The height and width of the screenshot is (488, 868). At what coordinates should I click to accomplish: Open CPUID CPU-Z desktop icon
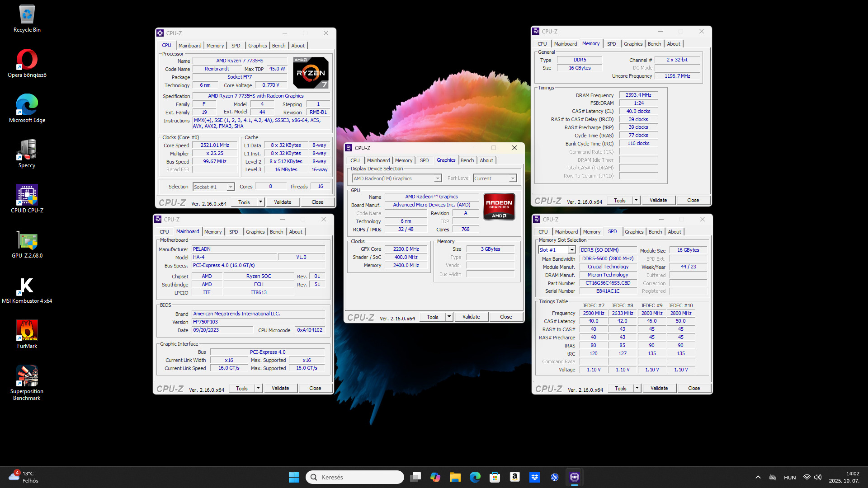pyautogui.click(x=27, y=199)
